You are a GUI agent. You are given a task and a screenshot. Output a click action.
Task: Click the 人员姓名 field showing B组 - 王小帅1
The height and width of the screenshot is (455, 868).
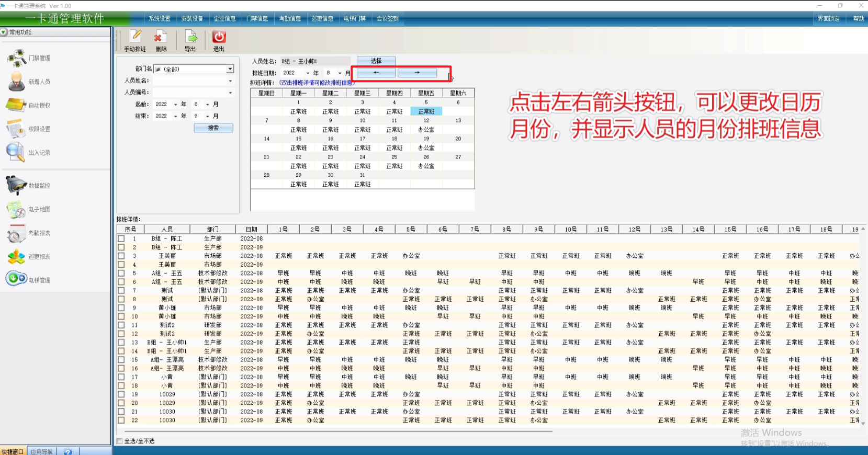click(315, 61)
